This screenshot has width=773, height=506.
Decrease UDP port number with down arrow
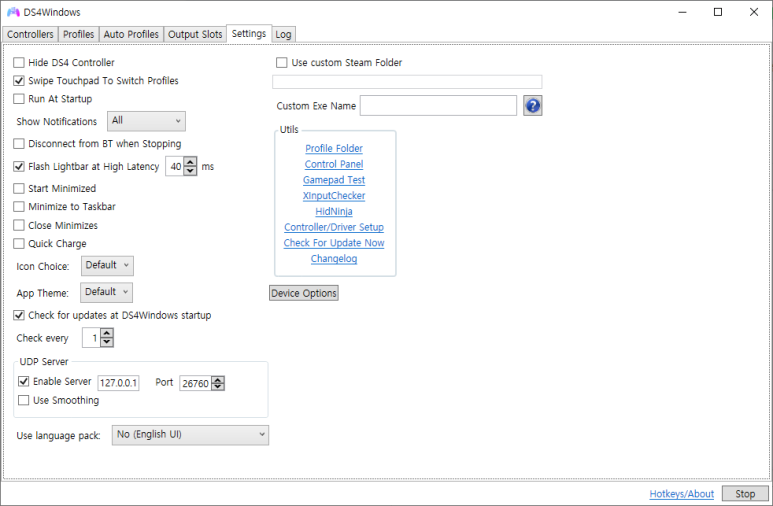coord(218,387)
